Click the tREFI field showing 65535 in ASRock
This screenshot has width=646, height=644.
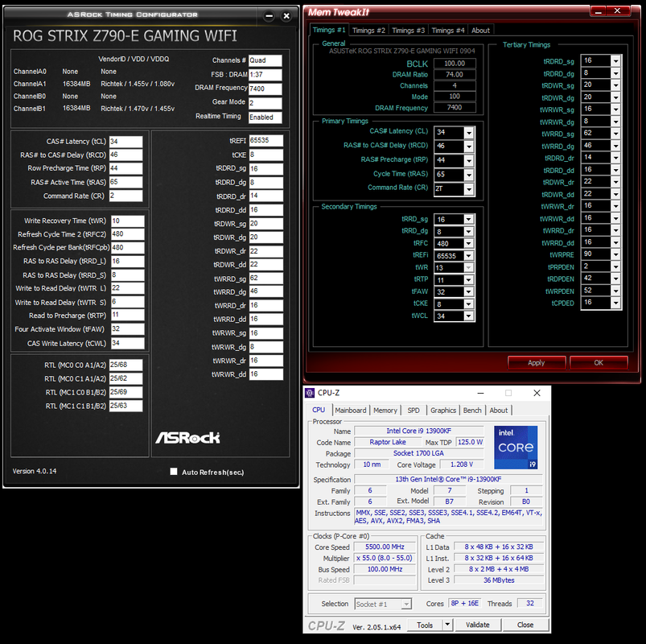tap(265, 141)
